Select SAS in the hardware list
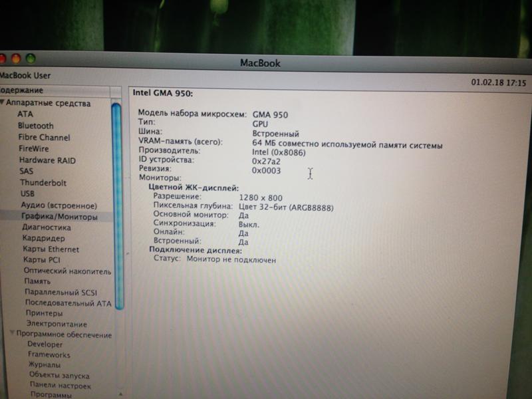The height and width of the screenshot is (399, 532). (26, 172)
